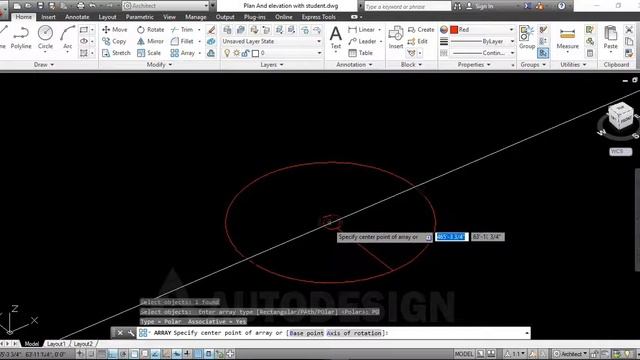
Task: Toggle Snap mode in status bar
Action: point(91,354)
